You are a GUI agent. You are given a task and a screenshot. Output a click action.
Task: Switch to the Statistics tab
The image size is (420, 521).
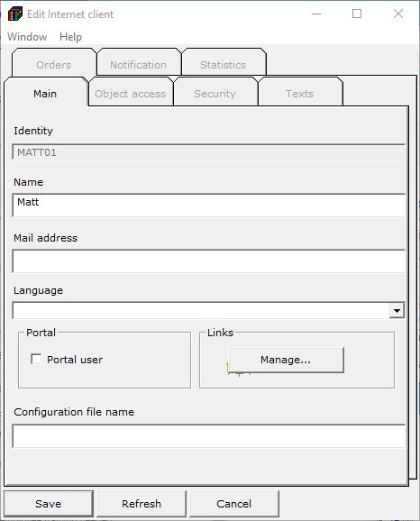pyautogui.click(x=223, y=65)
